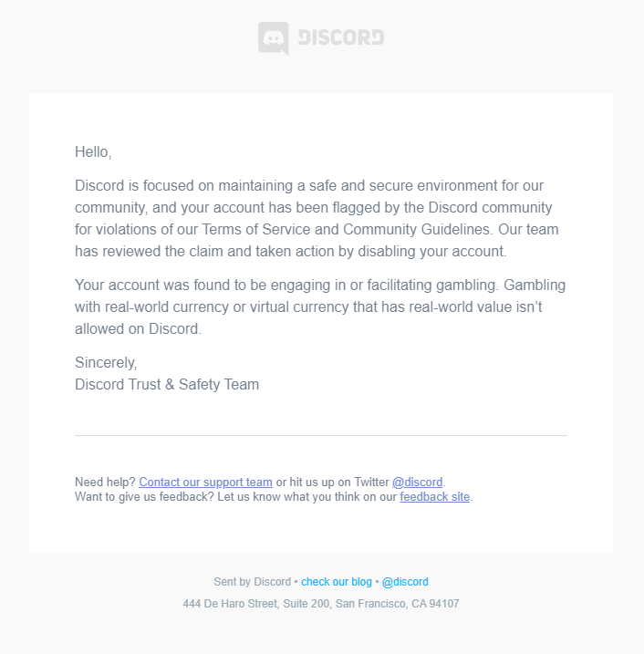Click the 444 De Haro Street address
This screenshot has height=654, width=644.
321,604
